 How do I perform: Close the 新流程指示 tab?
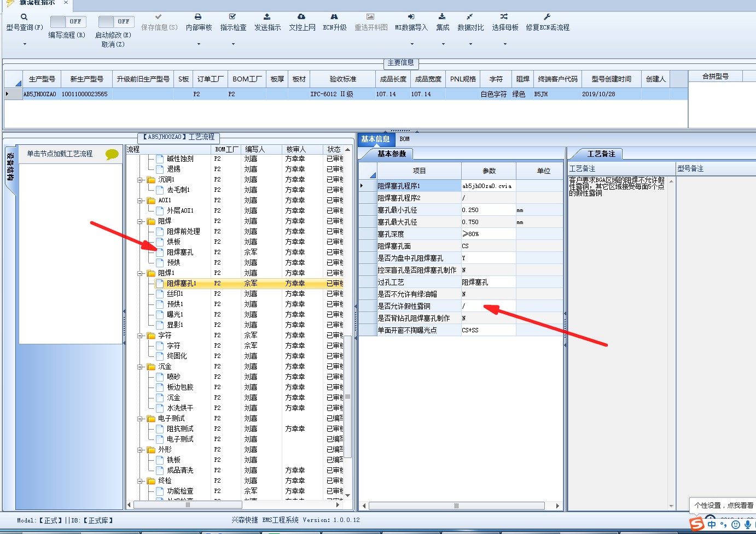click(66, 3)
